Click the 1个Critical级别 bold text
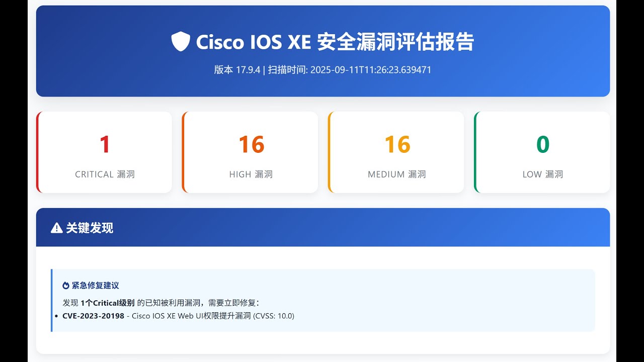Viewport: 644px width, 362px height. 108,303
